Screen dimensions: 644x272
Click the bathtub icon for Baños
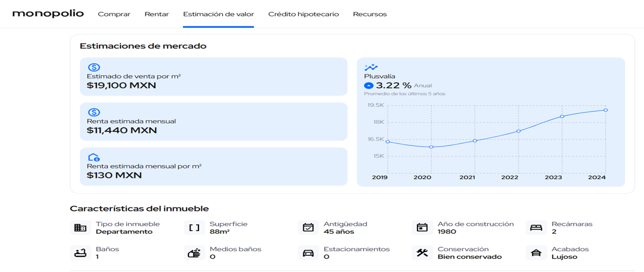[x=80, y=253]
